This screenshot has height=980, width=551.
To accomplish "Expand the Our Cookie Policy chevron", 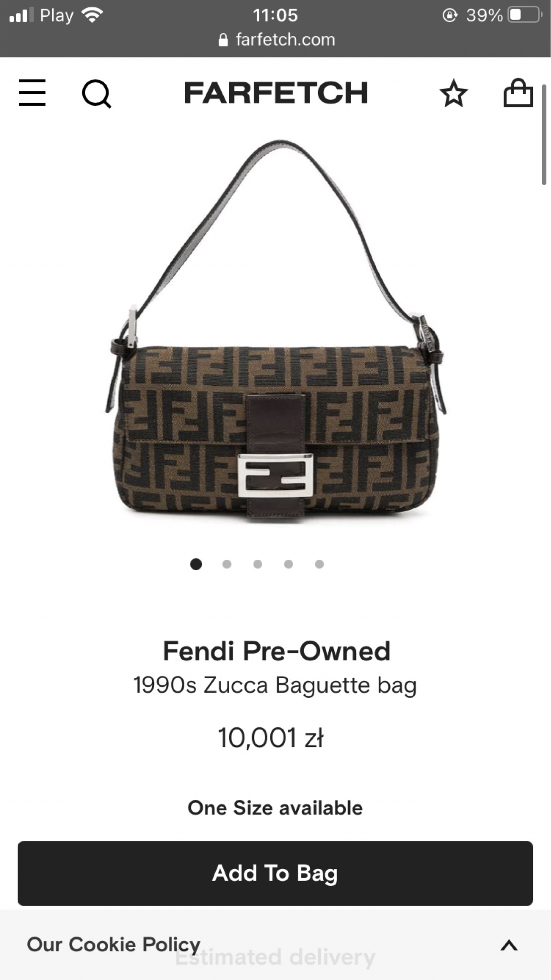I will 509,945.
